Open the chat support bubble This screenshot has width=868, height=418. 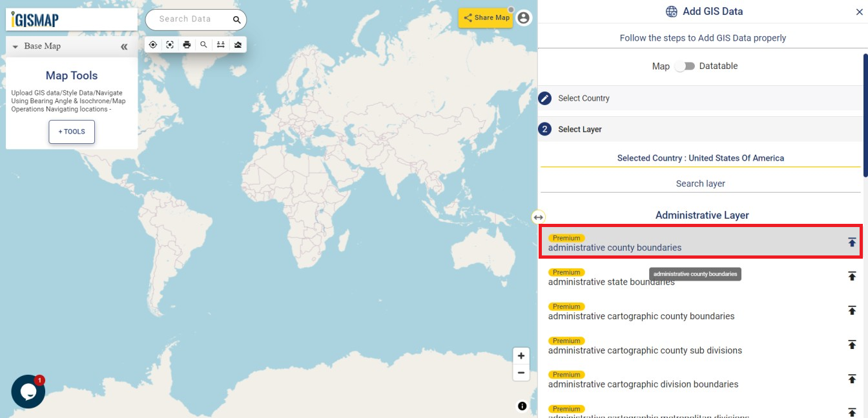pos(27,391)
